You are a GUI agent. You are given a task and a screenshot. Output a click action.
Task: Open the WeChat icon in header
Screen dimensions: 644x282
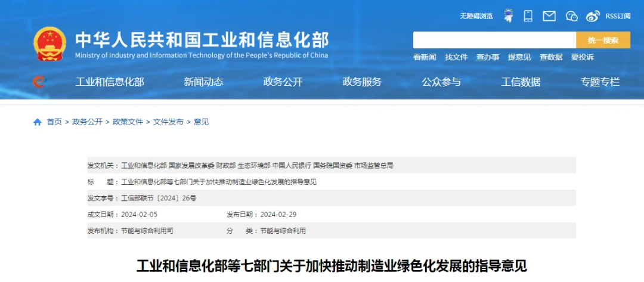[x=571, y=16]
